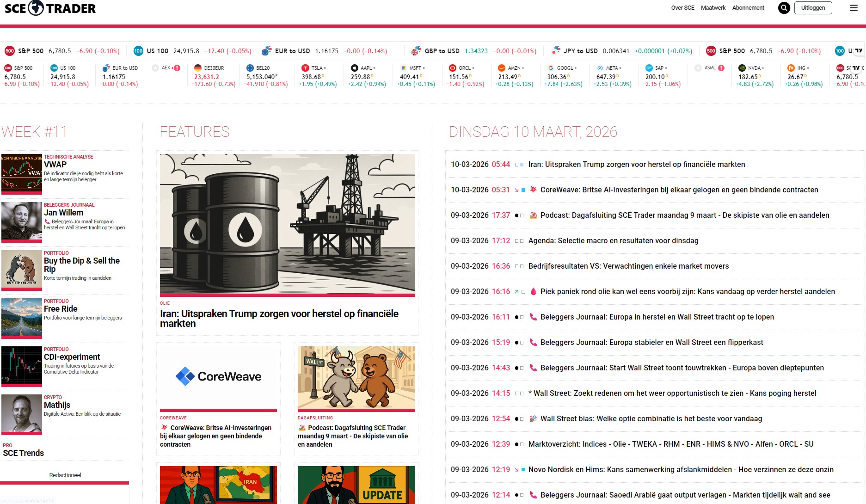This screenshot has width=866, height=504.
Task: Open the VWAP technical analysis thumbnail
Action: tap(22, 174)
